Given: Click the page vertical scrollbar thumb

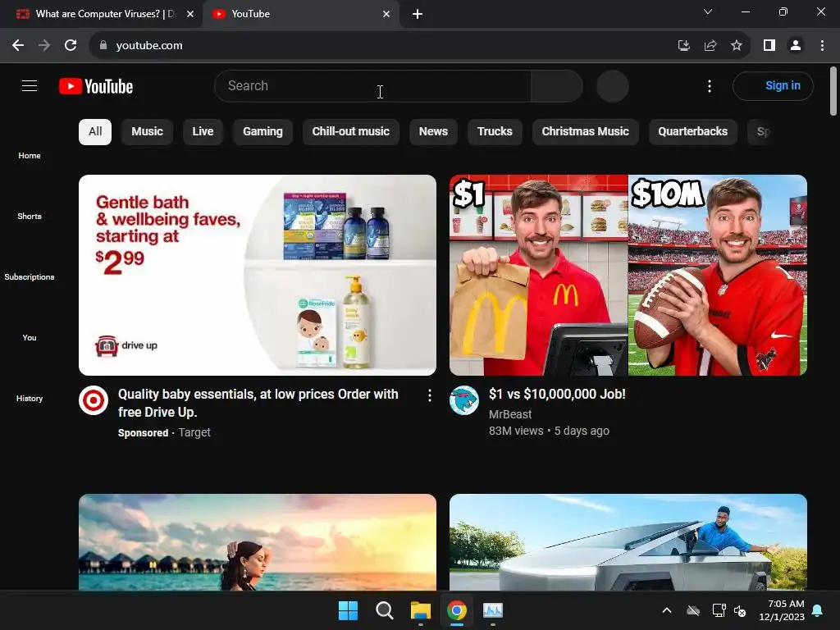Looking at the screenshot, I should (x=833, y=91).
